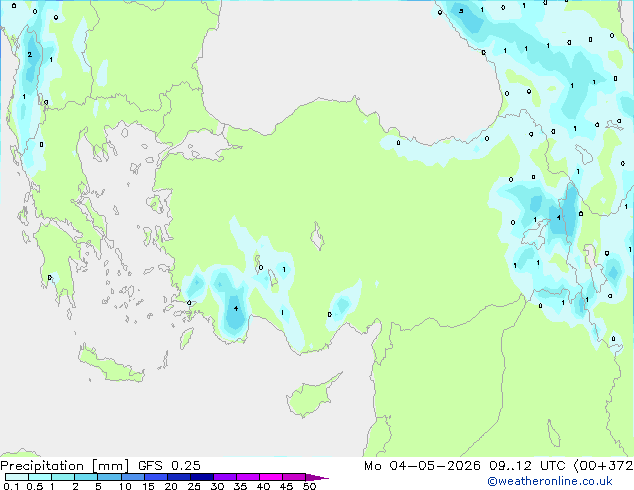This screenshot has height=490, width=634.
Task: Click the '09..12 UTC' time label
Action: [527, 466]
